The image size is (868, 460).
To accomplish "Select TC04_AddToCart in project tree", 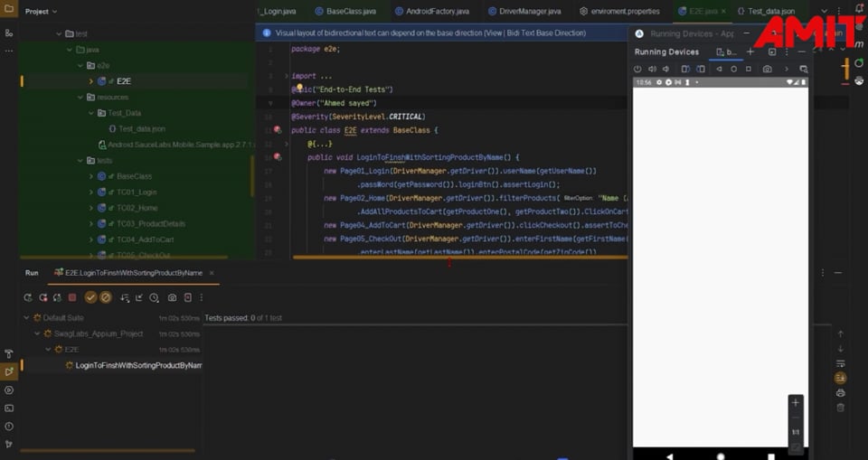I will [145, 239].
